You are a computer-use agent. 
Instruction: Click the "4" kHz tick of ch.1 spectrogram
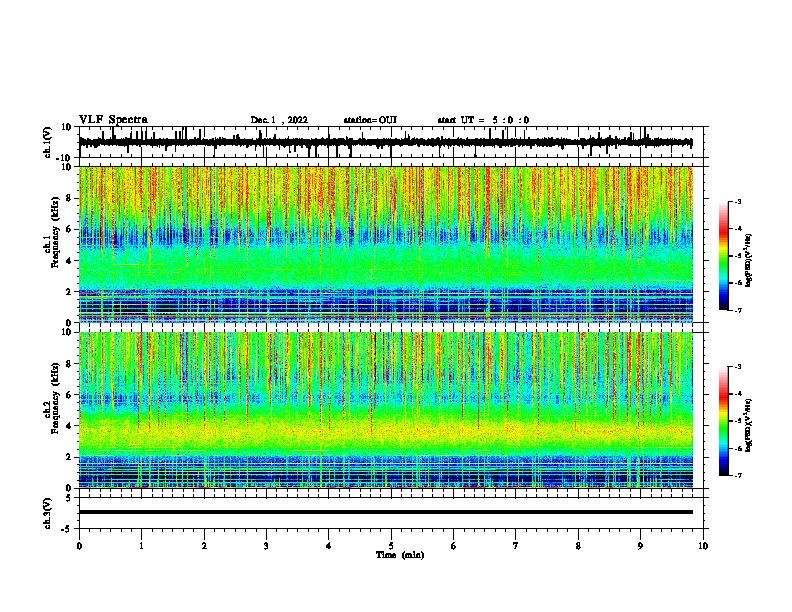69,261
